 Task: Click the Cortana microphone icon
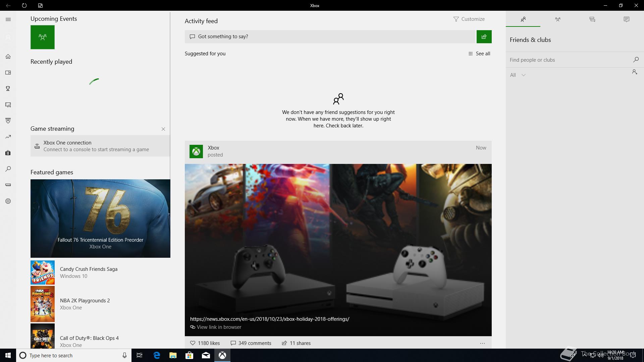[124, 355]
